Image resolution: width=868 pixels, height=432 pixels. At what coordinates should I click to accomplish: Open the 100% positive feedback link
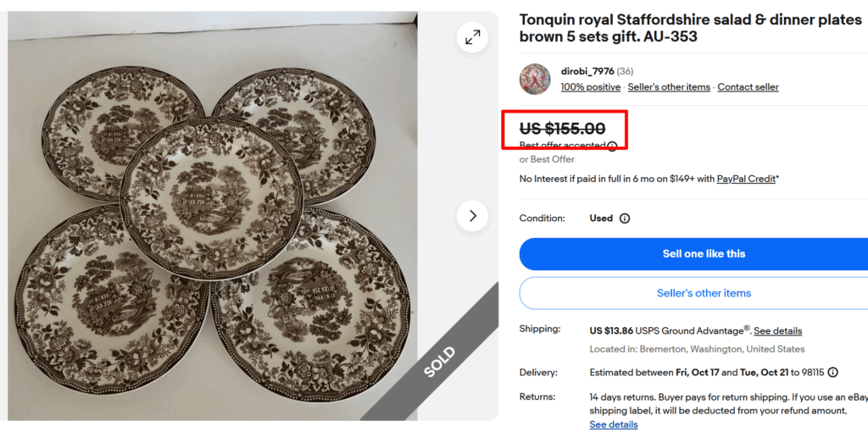591,86
